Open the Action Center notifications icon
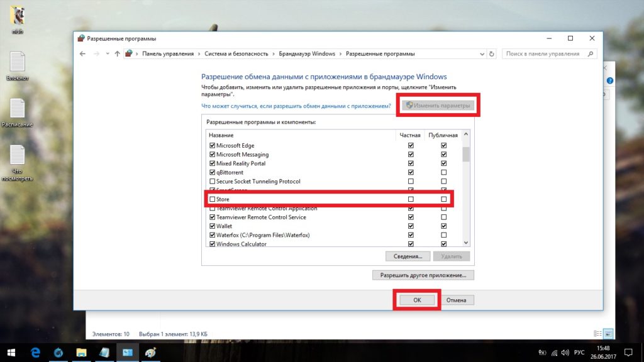Screen dimensions: 644x362 click(628, 353)
